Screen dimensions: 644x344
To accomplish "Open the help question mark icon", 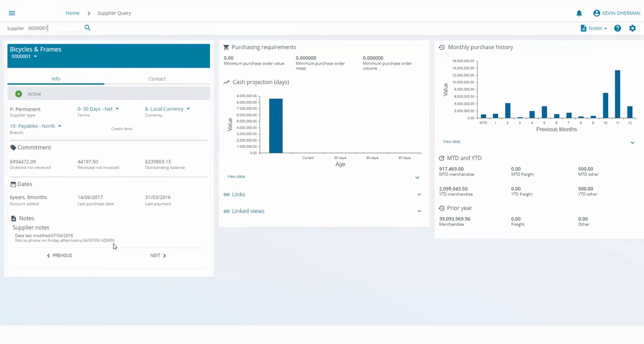I will tap(617, 28).
